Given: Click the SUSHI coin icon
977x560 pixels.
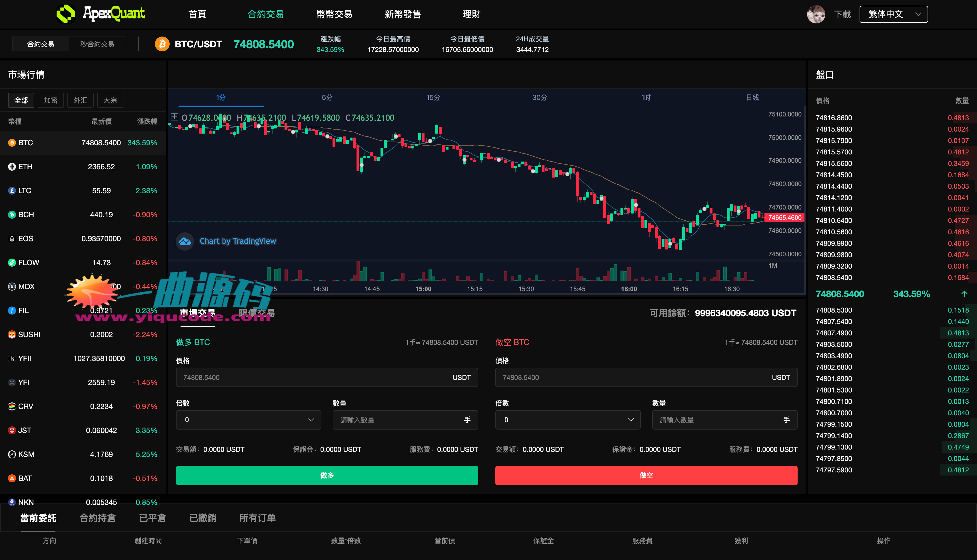Looking at the screenshot, I should tap(11, 334).
